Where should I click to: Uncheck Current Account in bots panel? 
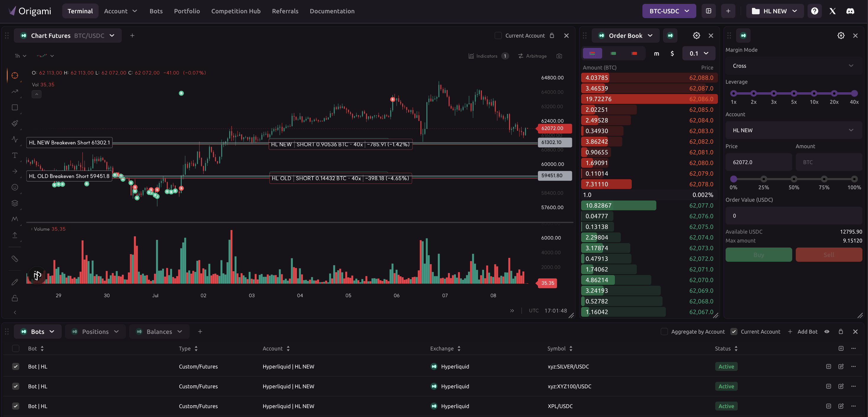[x=734, y=332]
